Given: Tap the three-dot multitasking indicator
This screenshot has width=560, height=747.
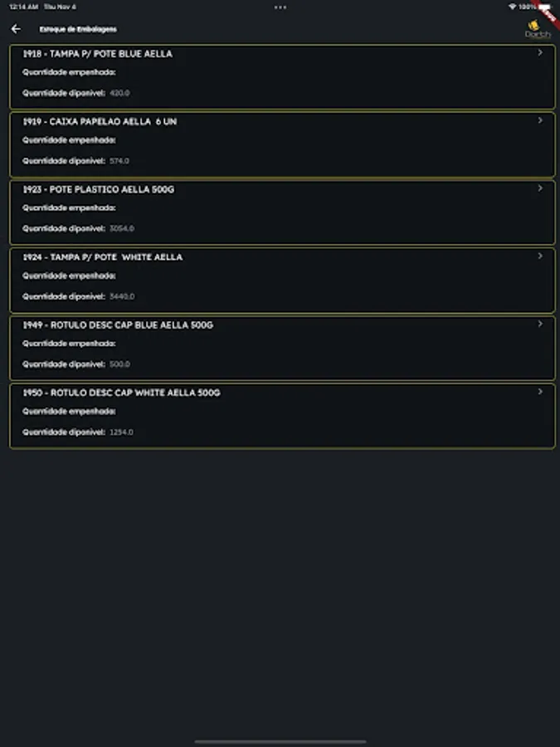Looking at the screenshot, I should (x=280, y=7).
